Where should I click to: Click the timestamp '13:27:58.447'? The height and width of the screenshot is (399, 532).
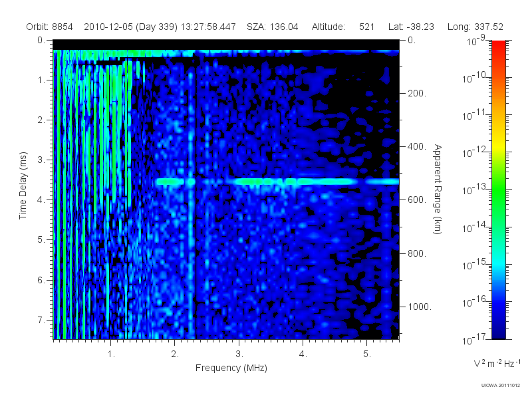pos(208,27)
